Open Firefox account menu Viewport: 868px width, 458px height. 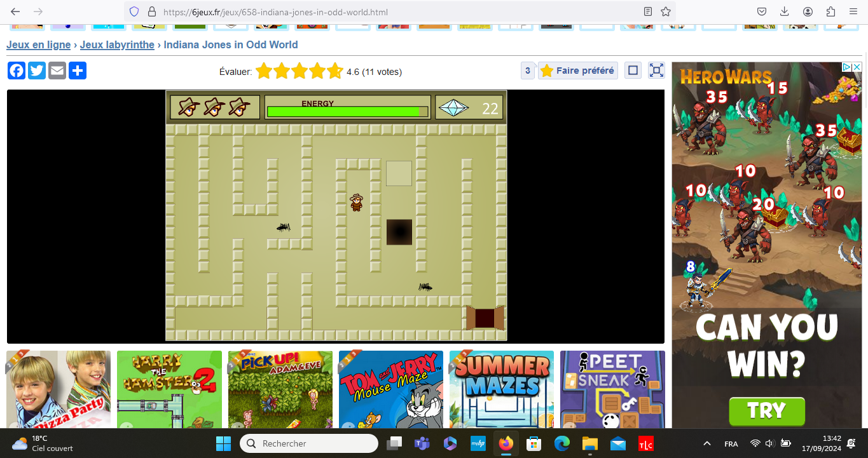(808, 11)
